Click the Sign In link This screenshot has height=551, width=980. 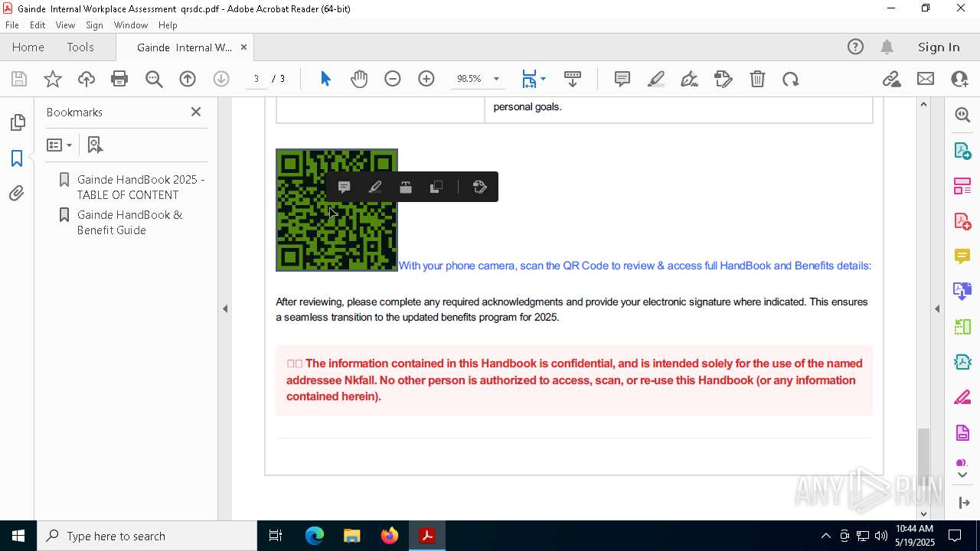tap(939, 47)
